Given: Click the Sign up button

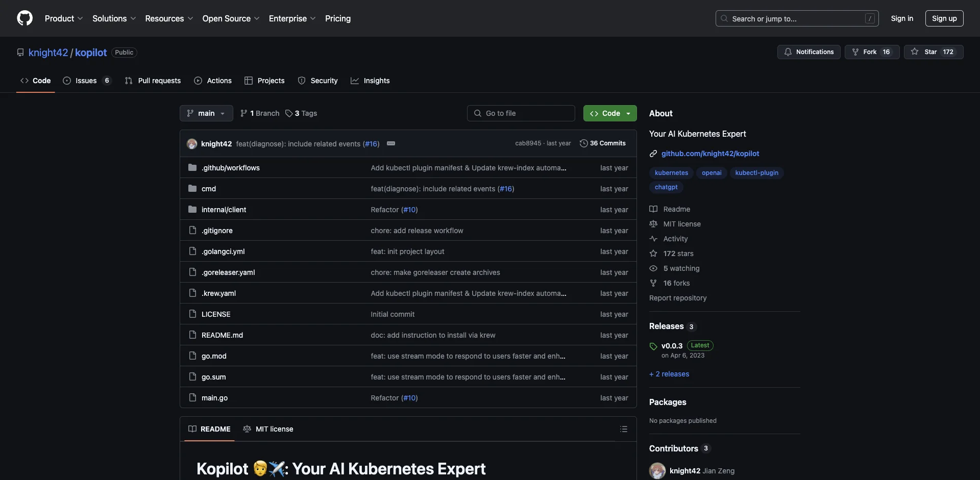Looking at the screenshot, I should click(x=944, y=18).
